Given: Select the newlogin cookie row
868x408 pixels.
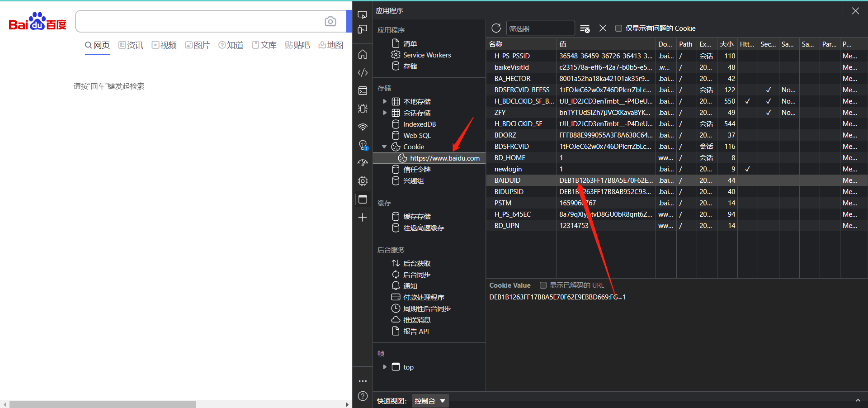Looking at the screenshot, I should (x=677, y=169).
